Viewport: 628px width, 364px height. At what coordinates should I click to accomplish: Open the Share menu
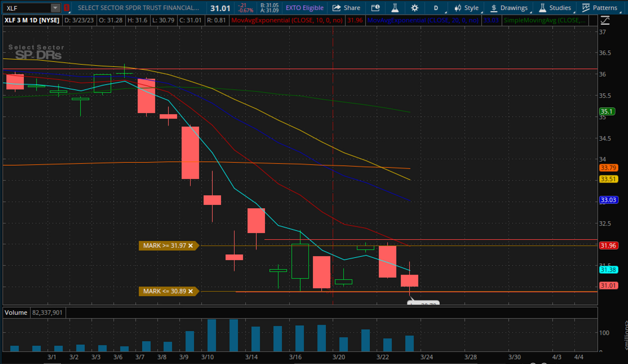[x=346, y=8]
